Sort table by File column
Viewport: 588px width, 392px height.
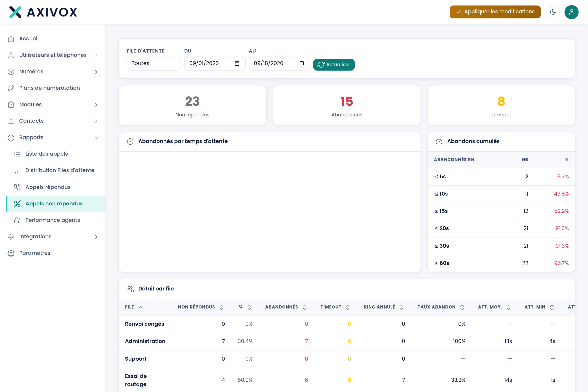(x=133, y=307)
